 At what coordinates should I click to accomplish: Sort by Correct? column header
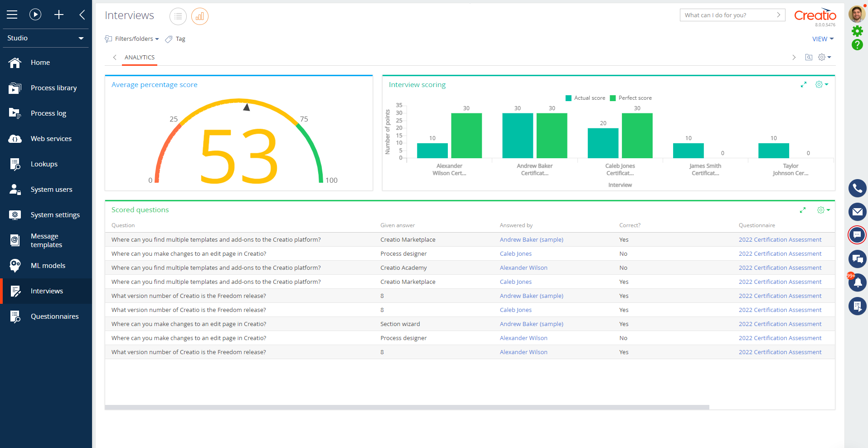pos(630,225)
